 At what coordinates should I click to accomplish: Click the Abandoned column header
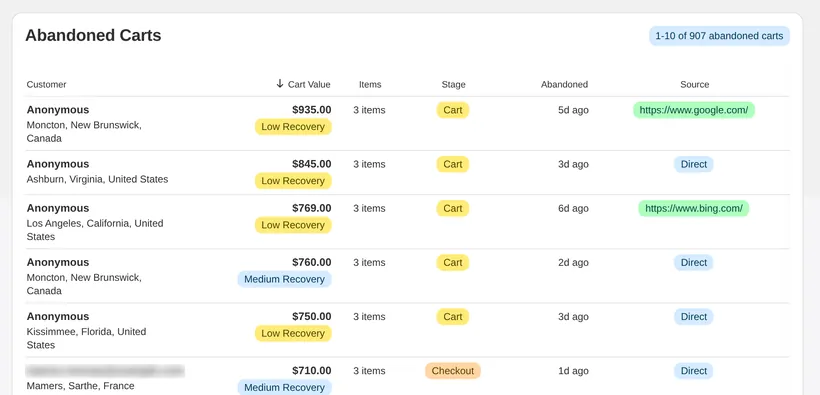click(564, 84)
